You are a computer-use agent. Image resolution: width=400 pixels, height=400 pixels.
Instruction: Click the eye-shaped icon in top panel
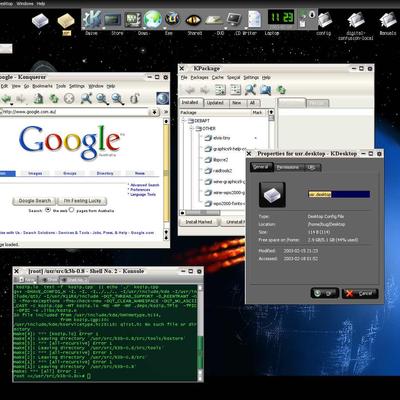193,20
